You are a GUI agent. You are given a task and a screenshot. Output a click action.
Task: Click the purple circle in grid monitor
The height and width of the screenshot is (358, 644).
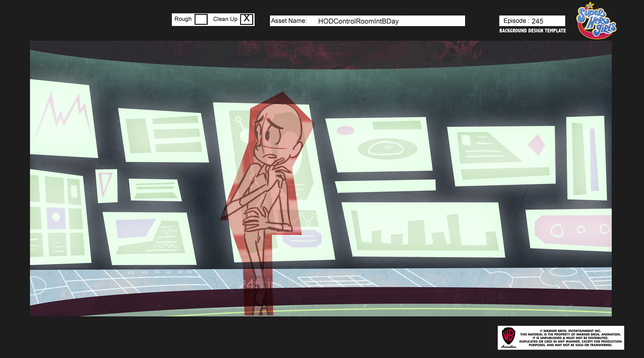click(56, 217)
